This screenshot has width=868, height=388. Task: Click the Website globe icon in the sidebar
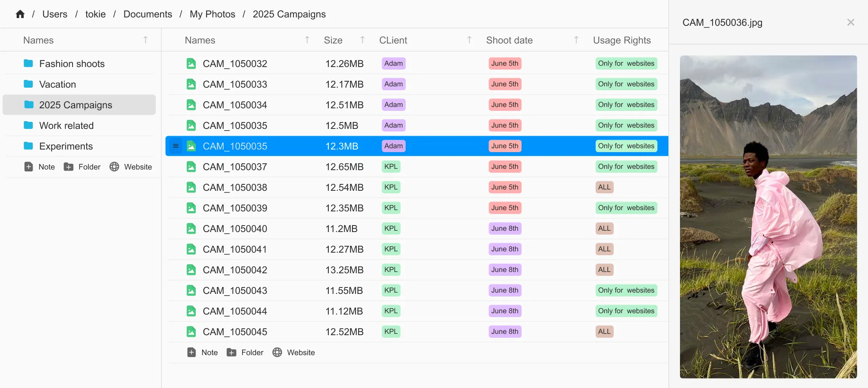point(114,167)
